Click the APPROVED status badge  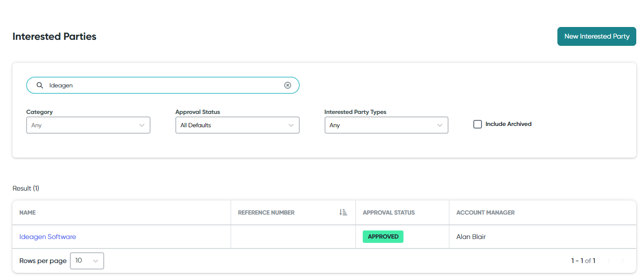(x=383, y=236)
